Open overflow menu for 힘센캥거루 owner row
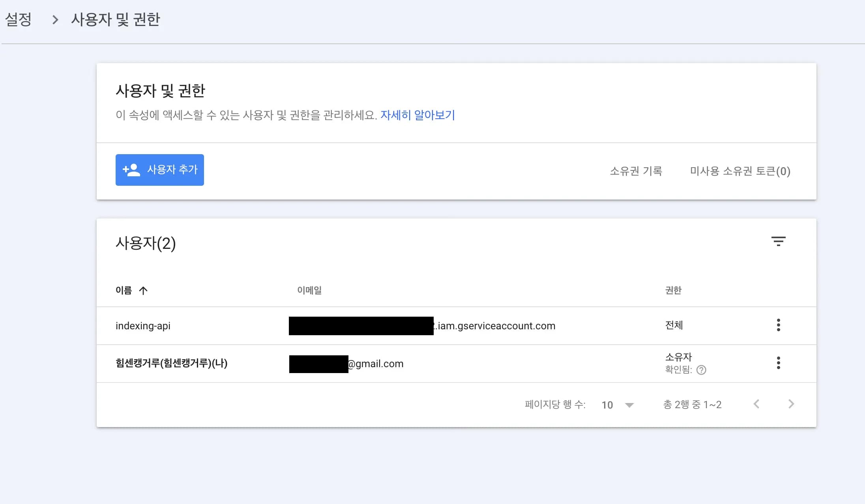The image size is (865, 504). point(778,363)
